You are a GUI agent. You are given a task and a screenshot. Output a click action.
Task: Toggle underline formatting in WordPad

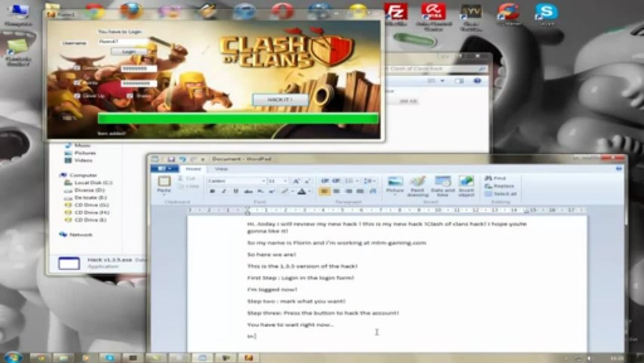coord(235,192)
